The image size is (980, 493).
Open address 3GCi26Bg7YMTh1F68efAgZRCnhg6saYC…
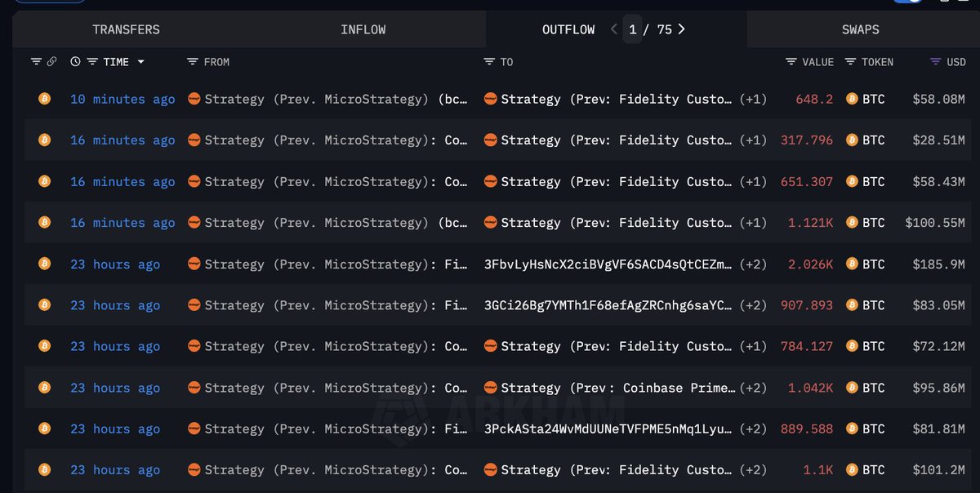coord(608,304)
